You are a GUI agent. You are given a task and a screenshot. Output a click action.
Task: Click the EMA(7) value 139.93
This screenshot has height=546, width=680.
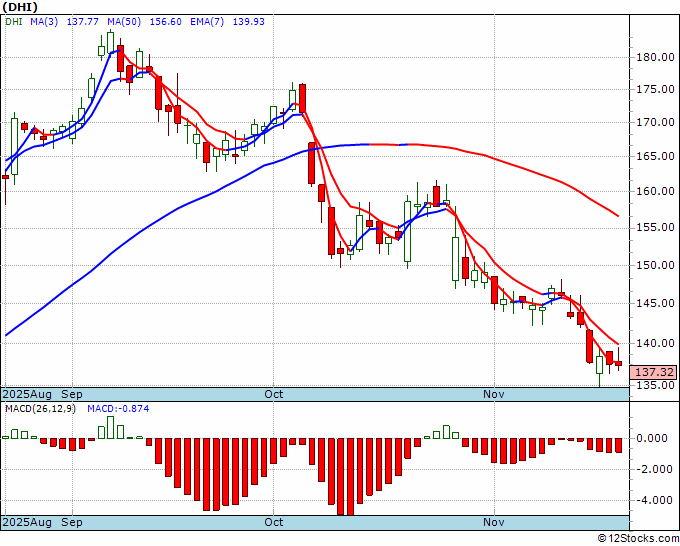tap(248, 22)
